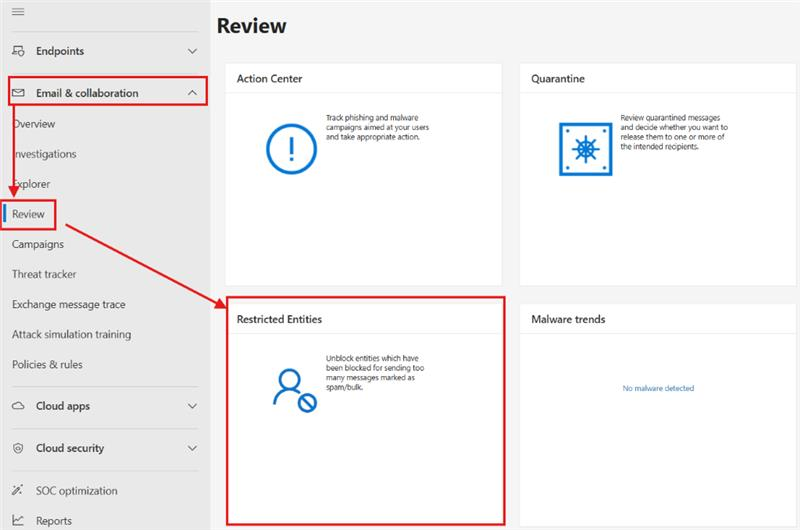Open the Malware trends card title

[x=568, y=319]
